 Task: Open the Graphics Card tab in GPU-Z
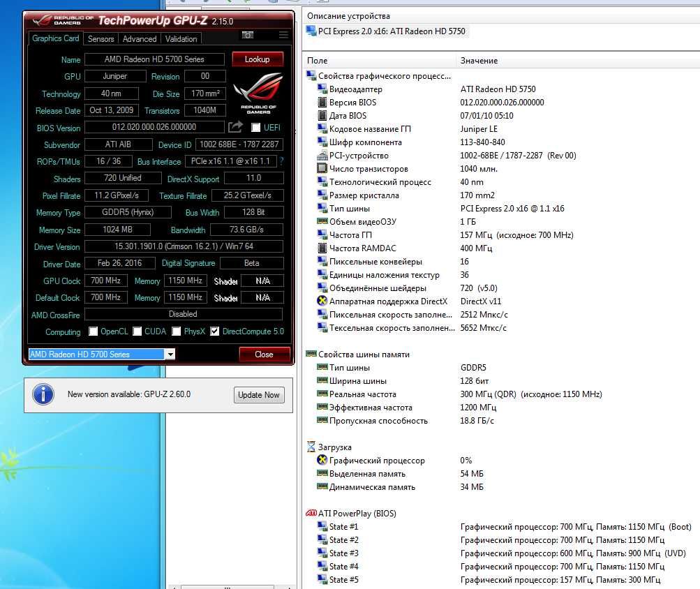(x=55, y=38)
